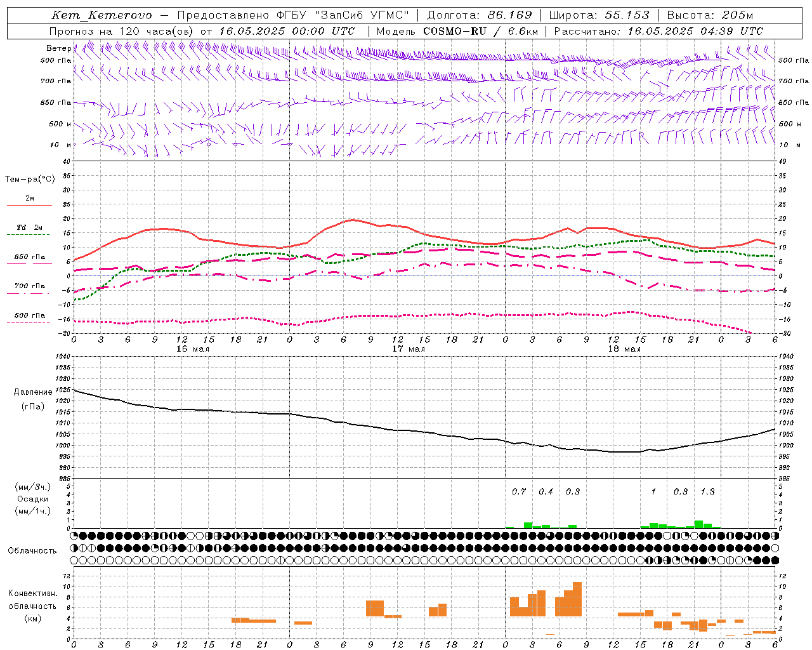Click the tallest green precipitation bar below '1.3'
The width and height of the screenshot is (812, 650).
698,524
